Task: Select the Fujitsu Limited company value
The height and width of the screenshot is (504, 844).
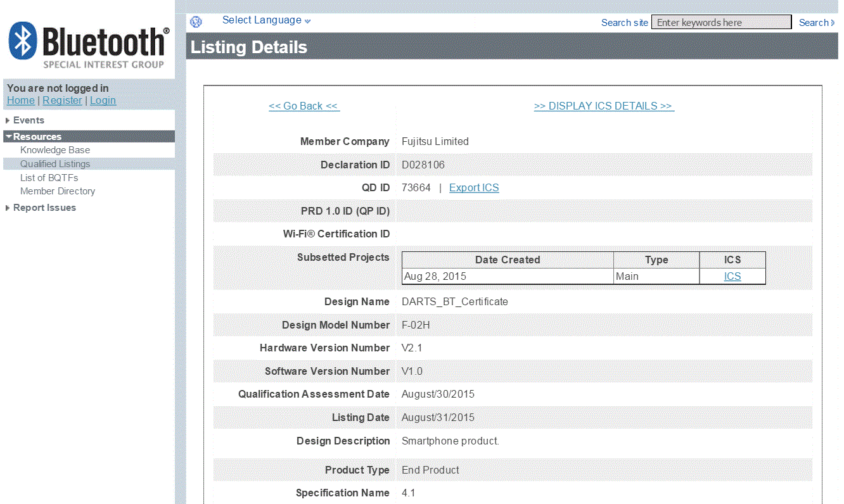Action: pyautogui.click(x=435, y=142)
